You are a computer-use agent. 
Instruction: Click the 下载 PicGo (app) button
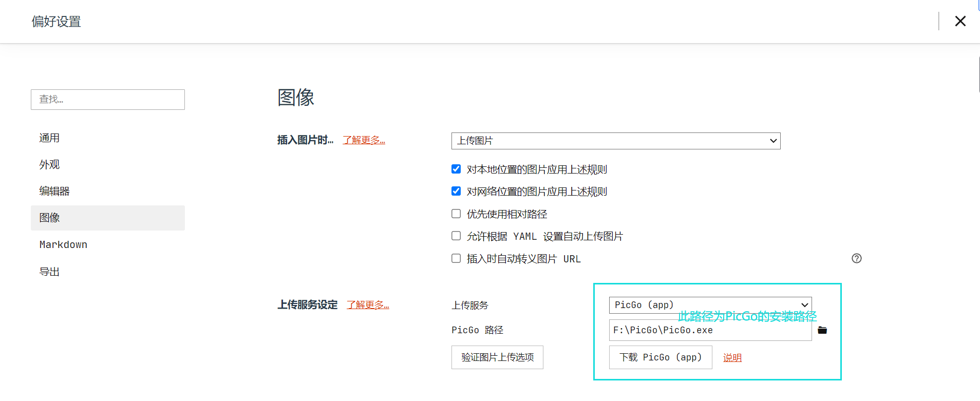661,357
